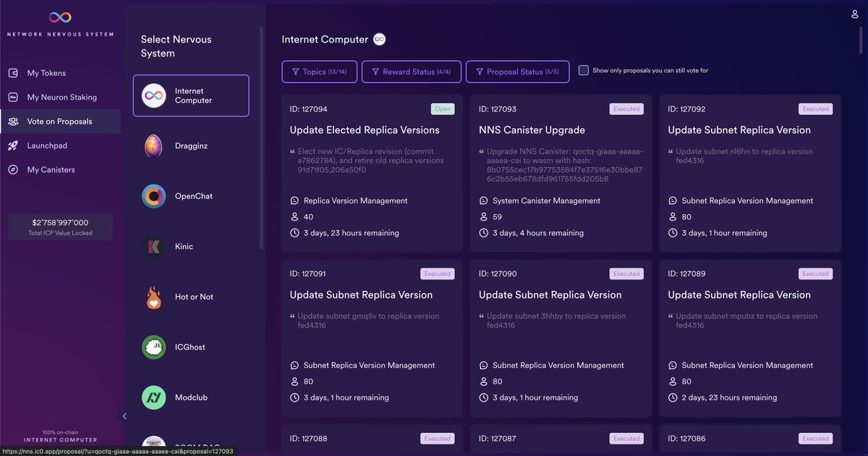Screen dimensions: 868x456
Task: Select the ICGhost logo icon
Action: pos(153,347)
